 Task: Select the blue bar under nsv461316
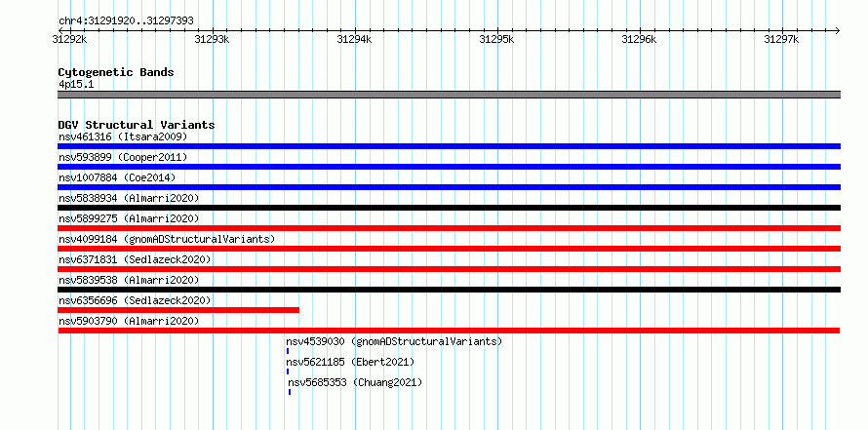coord(449,146)
